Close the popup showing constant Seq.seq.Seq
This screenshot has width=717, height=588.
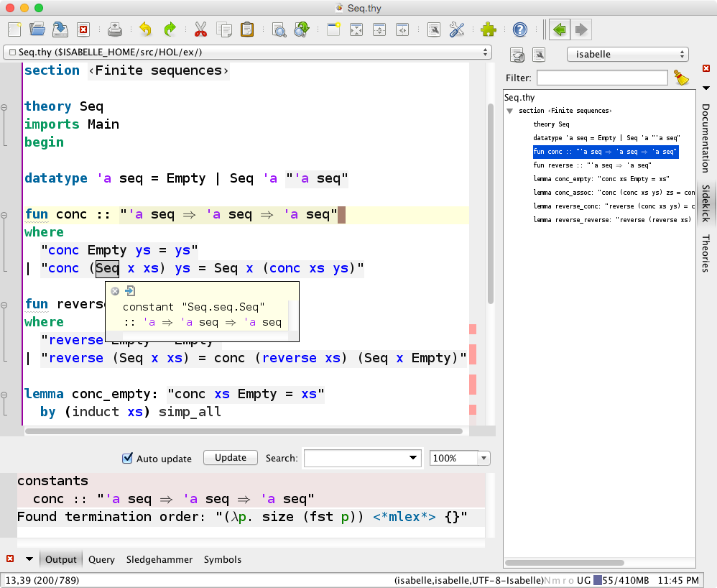(115, 291)
